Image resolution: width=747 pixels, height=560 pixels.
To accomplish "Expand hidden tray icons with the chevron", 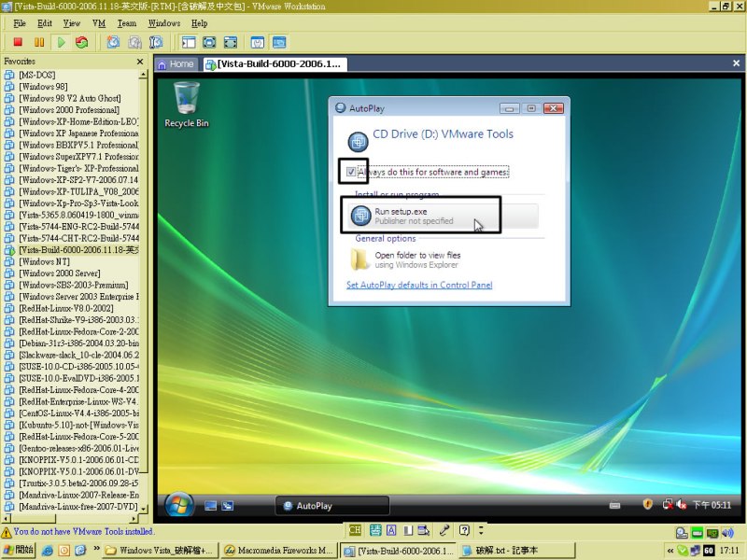I will 670,551.
